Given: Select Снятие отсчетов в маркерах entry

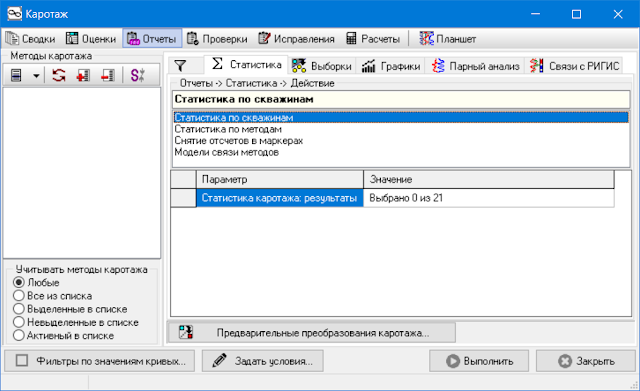Looking at the screenshot, I should coord(401,141).
